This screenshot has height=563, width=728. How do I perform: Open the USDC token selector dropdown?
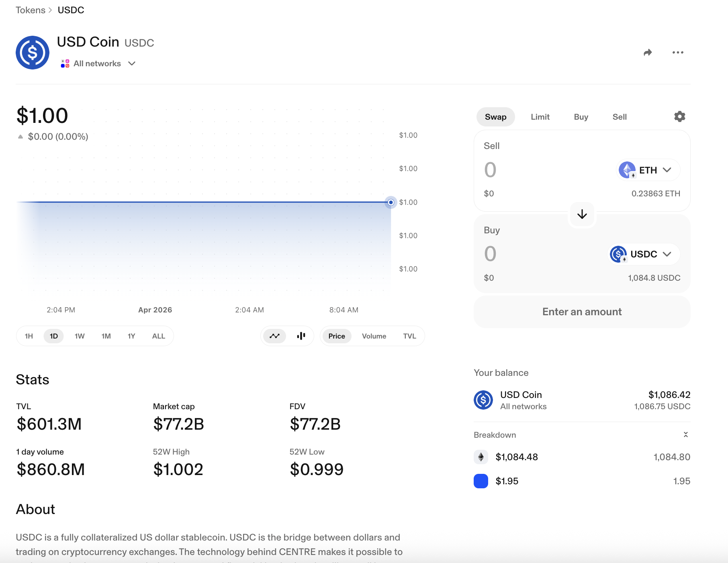click(x=644, y=254)
